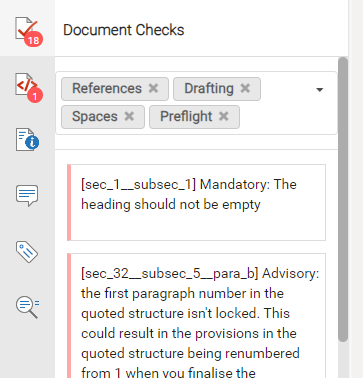Open the Document Checks panel icon
Viewport: 363px width, 378px height.
(28, 31)
